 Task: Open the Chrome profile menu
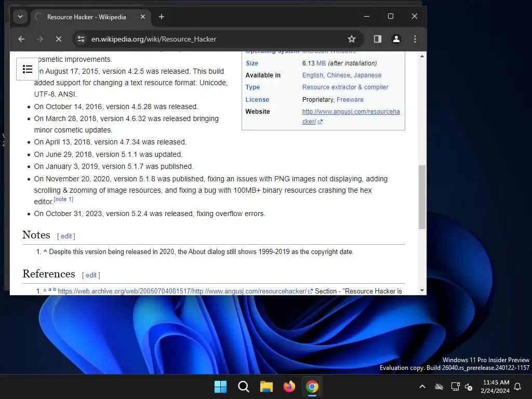(x=396, y=39)
